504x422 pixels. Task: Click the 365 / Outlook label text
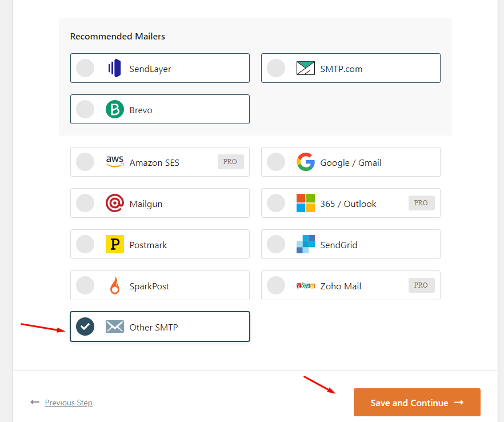[348, 204]
